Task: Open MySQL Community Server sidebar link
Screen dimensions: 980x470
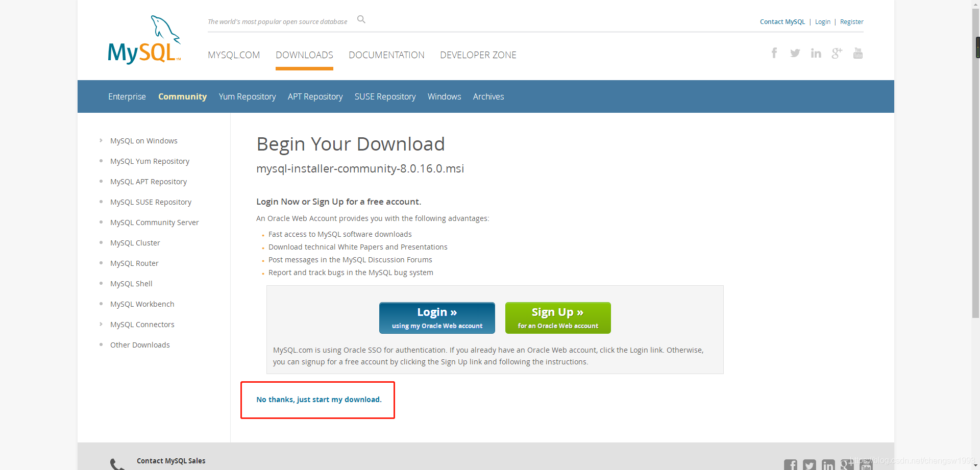Action: point(155,222)
